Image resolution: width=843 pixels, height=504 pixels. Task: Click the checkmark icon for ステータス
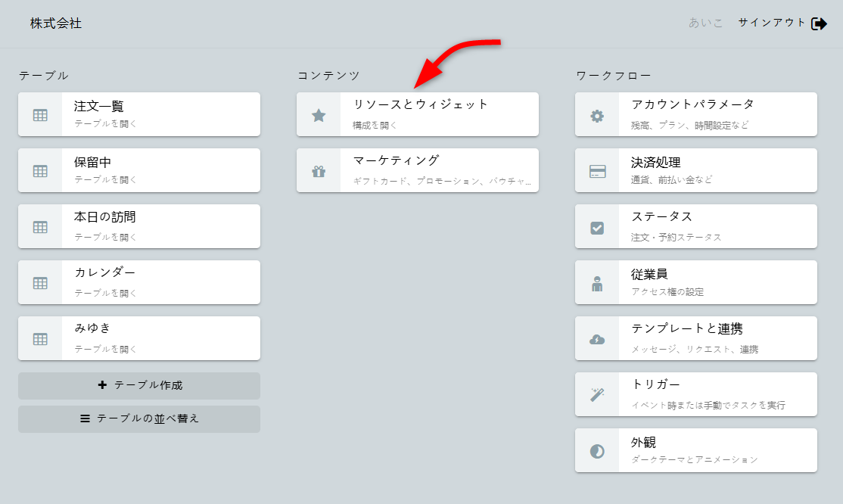pyautogui.click(x=597, y=227)
